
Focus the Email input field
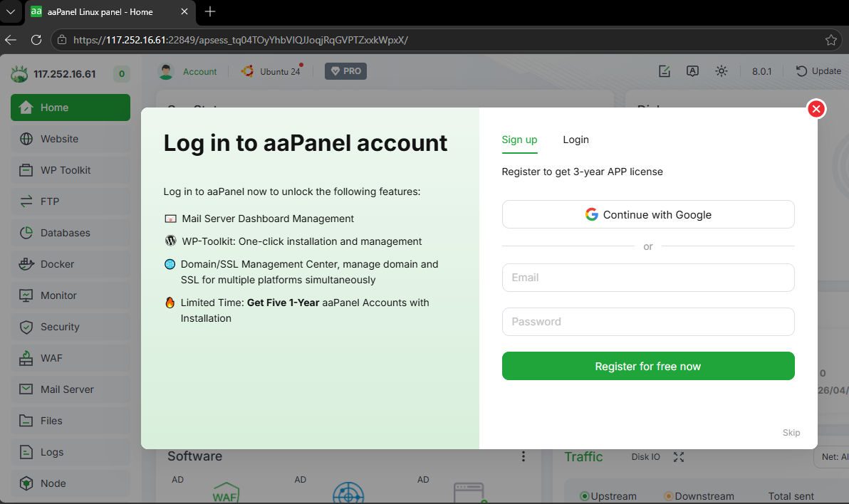647,278
